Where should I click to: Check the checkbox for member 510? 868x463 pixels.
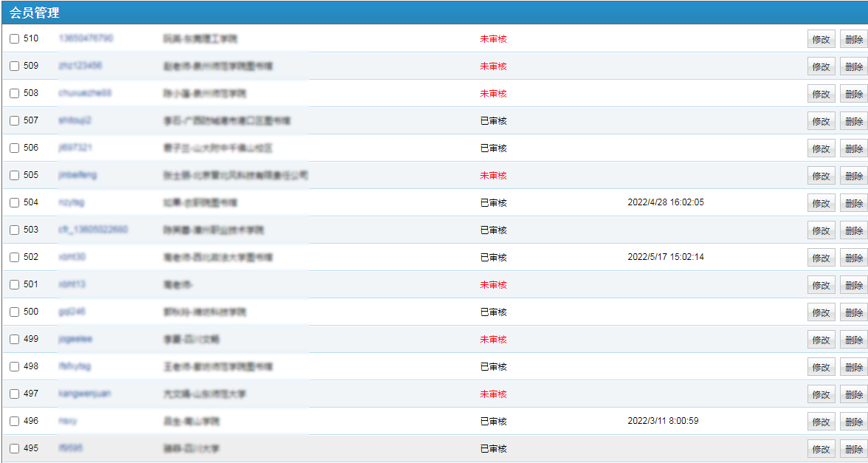[x=15, y=39]
